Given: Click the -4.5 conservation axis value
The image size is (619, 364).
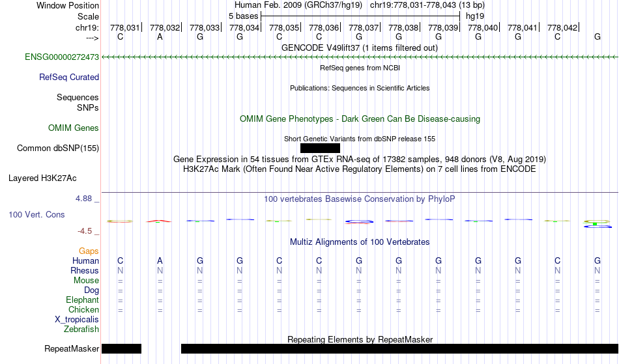Looking at the screenshot, I should pyautogui.click(x=85, y=231).
